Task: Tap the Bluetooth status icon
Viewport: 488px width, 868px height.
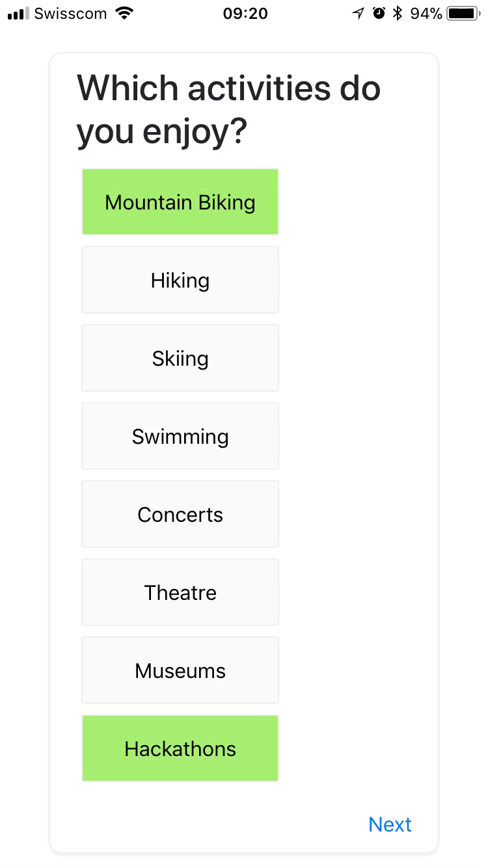Action: (x=398, y=13)
